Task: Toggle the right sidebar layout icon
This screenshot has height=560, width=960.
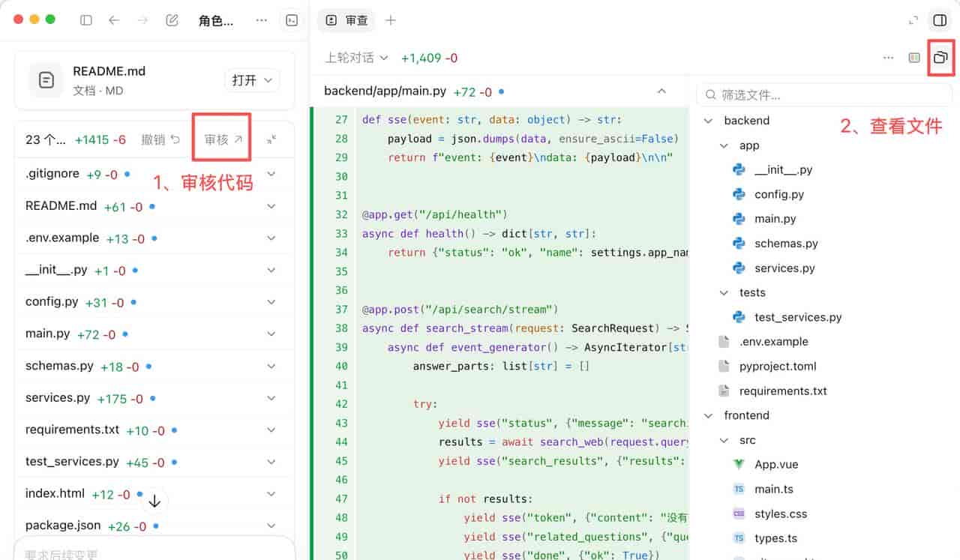Action: pos(940,20)
